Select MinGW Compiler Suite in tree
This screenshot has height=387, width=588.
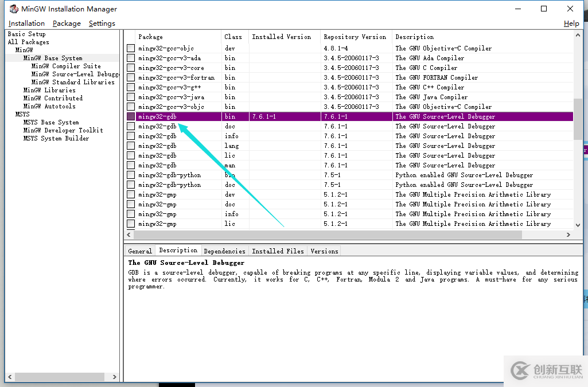pos(66,66)
